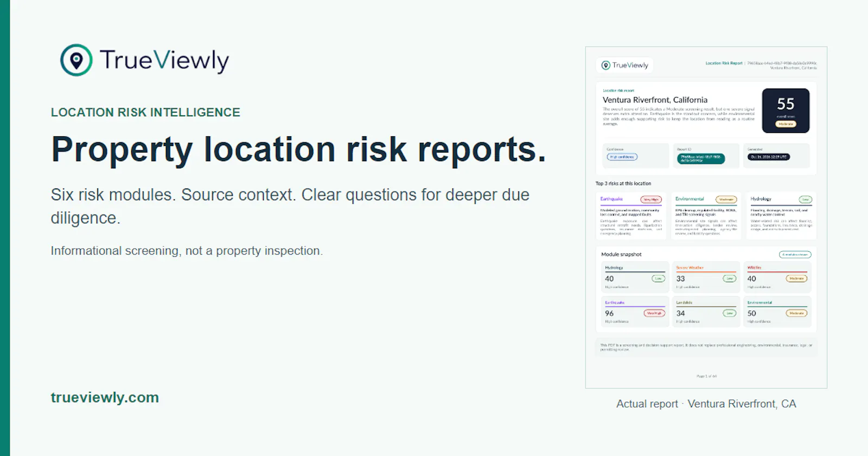Click the TrueViewly map pin logo icon

pyautogui.click(x=76, y=60)
